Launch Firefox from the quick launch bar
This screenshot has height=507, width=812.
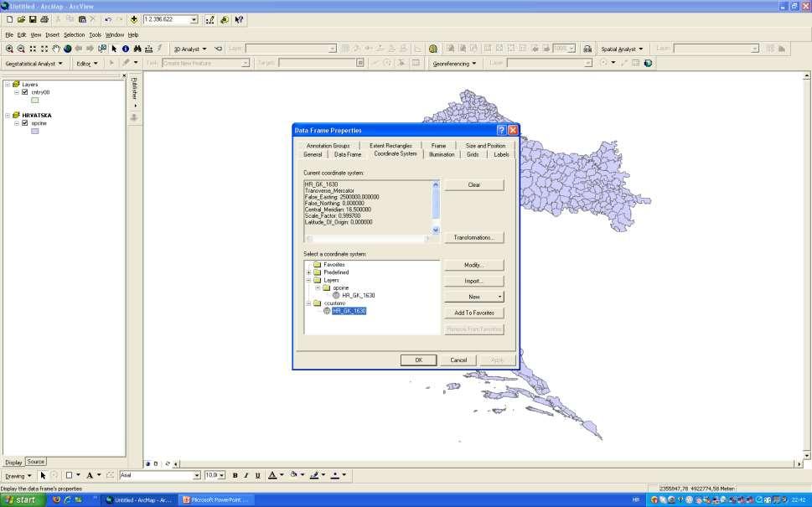tap(56, 499)
